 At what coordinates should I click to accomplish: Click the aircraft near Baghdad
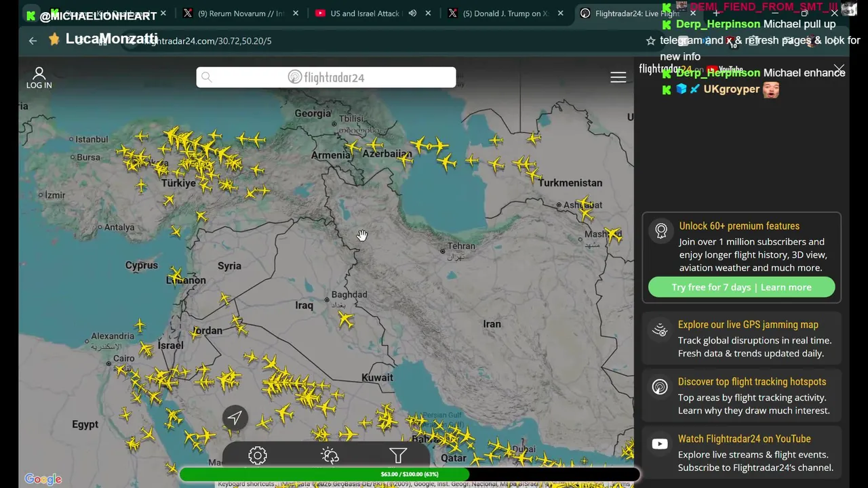pyautogui.click(x=346, y=319)
